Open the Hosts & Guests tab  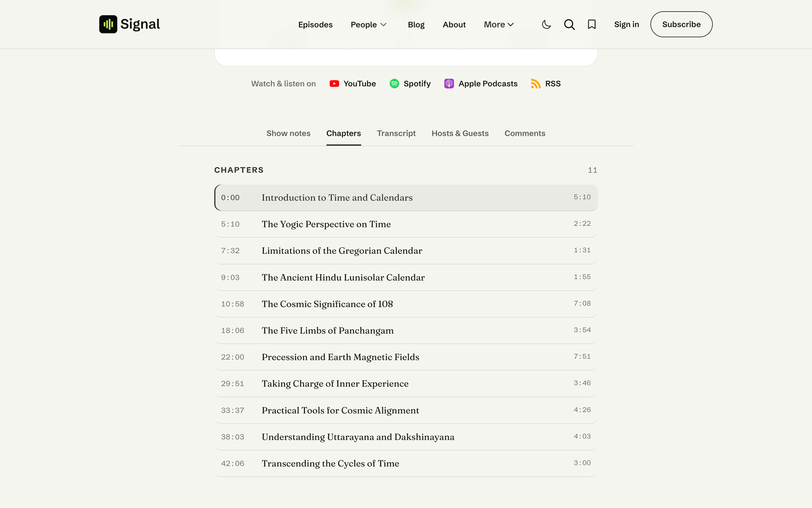(460, 133)
